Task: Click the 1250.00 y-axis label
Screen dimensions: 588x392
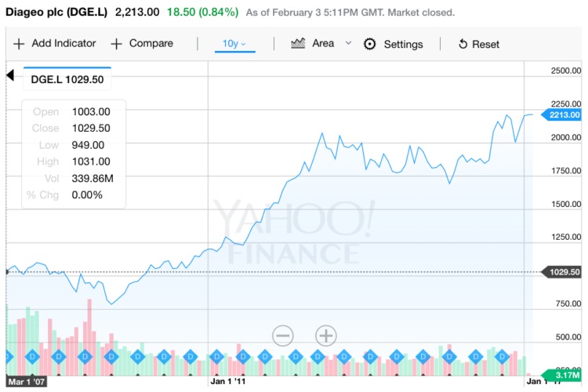Action: coord(566,237)
